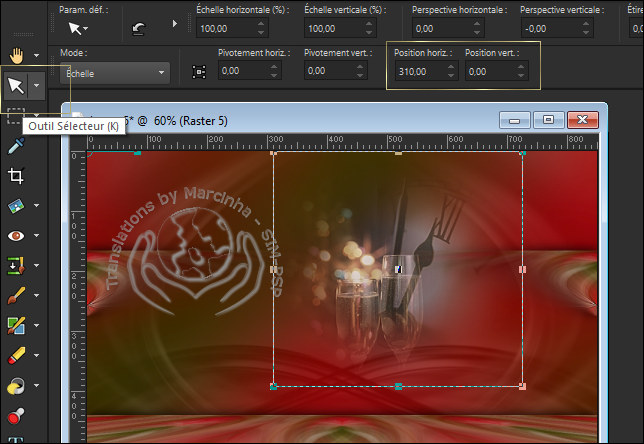The width and height of the screenshot is (644, 444).
Task: Expand the Red Eye tool flyout arrow
Action: click(37, 236)
